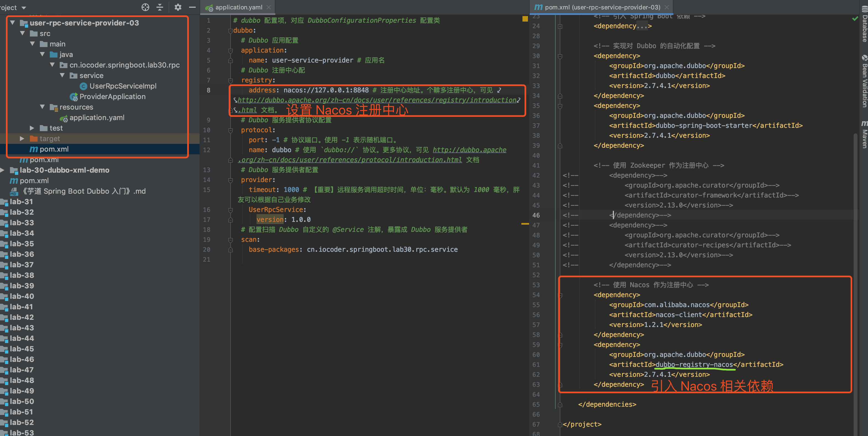Image resolution: width=868 pixels, height=436 pixels.
Task: Expand the folded dependency at line 24
Action: pyautogui.click(x=560, y=26)
